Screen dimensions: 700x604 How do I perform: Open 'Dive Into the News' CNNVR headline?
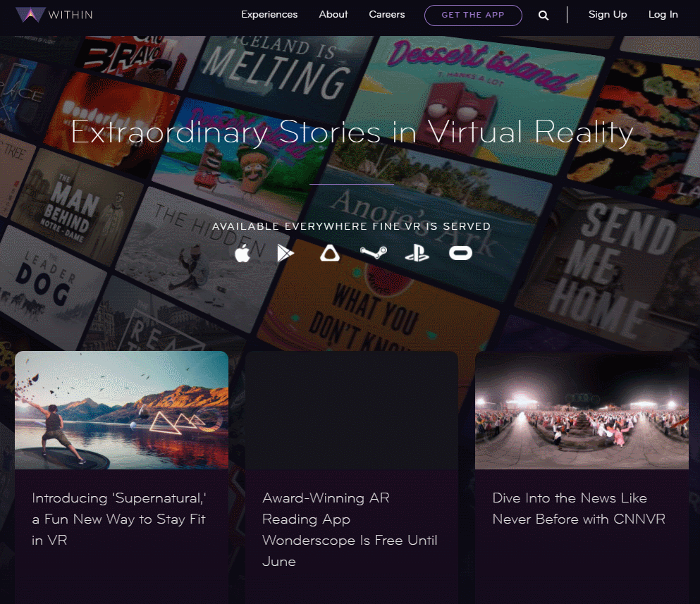[x=579, y=508]
